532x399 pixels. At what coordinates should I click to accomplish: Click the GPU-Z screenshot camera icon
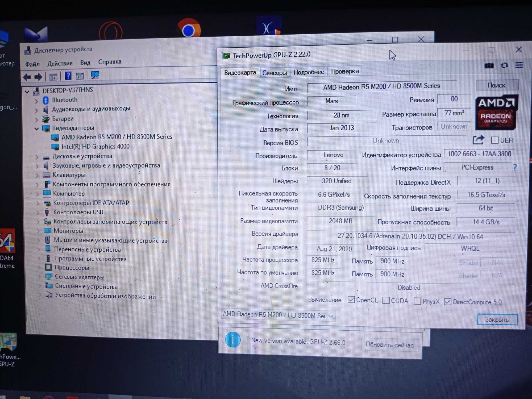click(489, 66)
